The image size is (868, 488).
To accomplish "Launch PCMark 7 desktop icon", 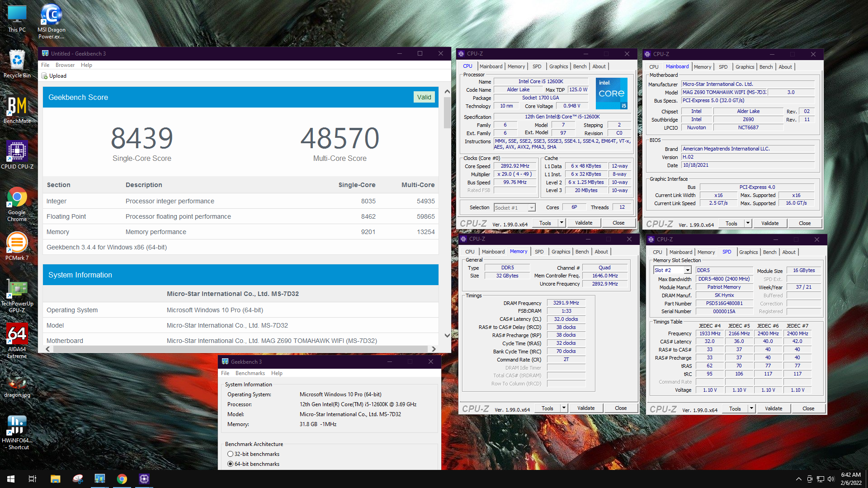I will pyautogui.click(x=17, y=246).
